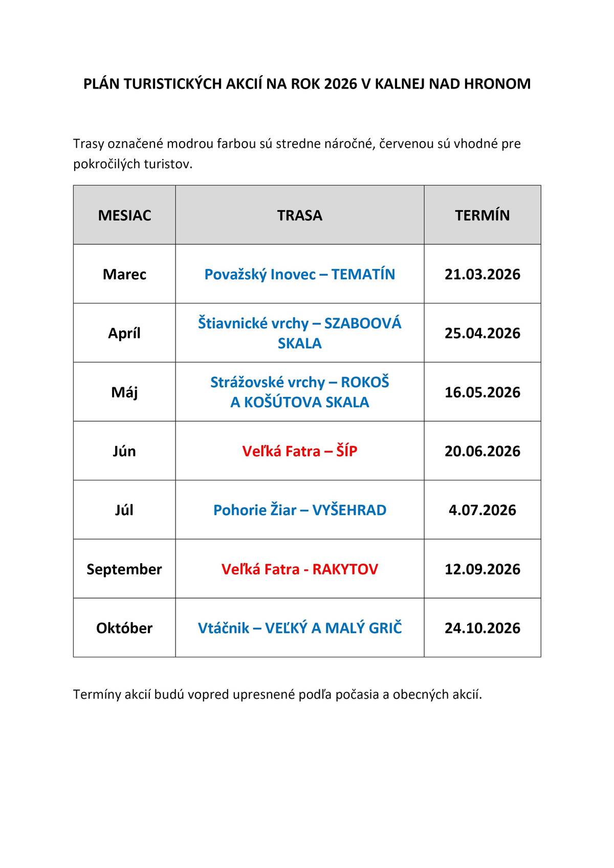
Task: Click the TERMÍN column header
Action: click(x=482, y=215)
